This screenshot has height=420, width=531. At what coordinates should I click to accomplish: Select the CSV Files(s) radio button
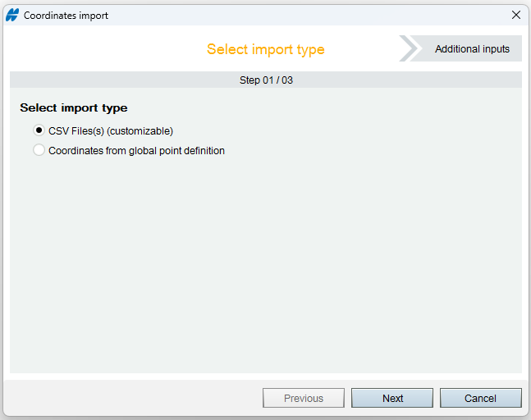39,130
